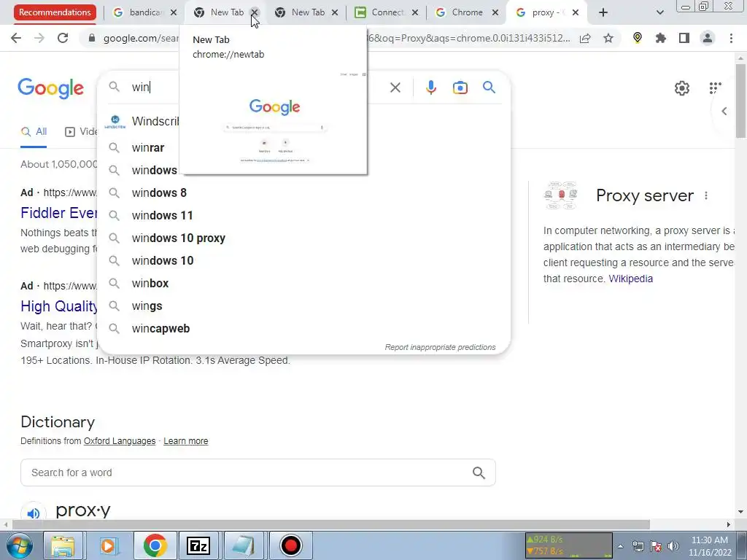Share this page via the share icon

click(x=585, y=38)
